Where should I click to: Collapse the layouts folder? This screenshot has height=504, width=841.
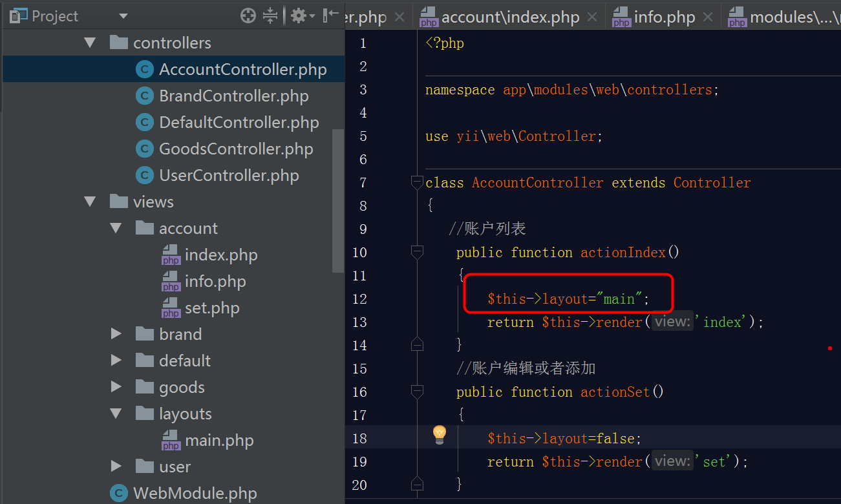(116, 414)
